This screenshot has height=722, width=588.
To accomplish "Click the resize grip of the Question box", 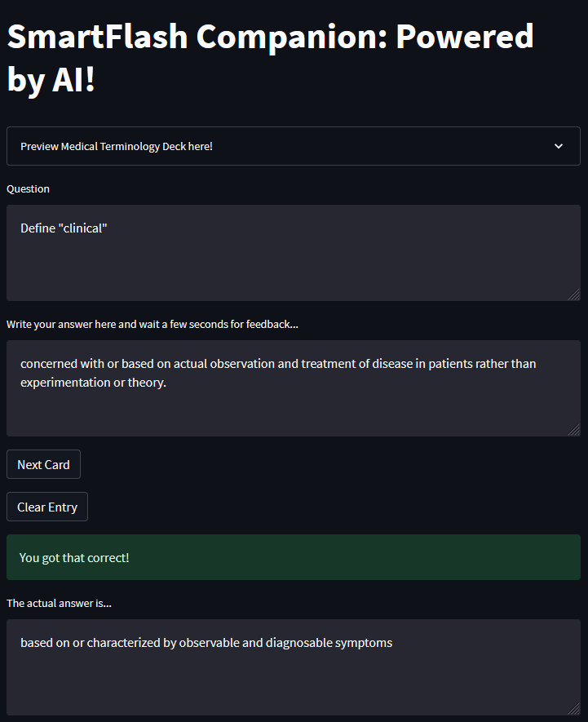I will click(573, 295).
